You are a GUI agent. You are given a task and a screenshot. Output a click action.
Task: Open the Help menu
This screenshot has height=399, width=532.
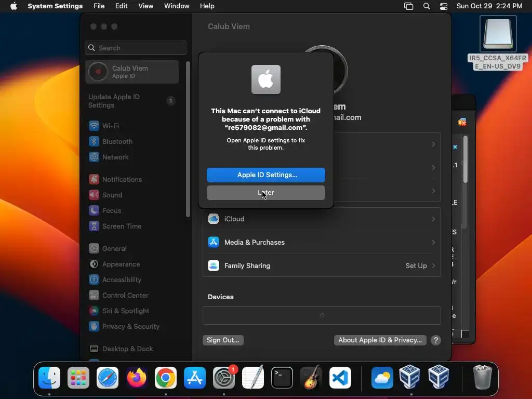[x=207, y=6]
